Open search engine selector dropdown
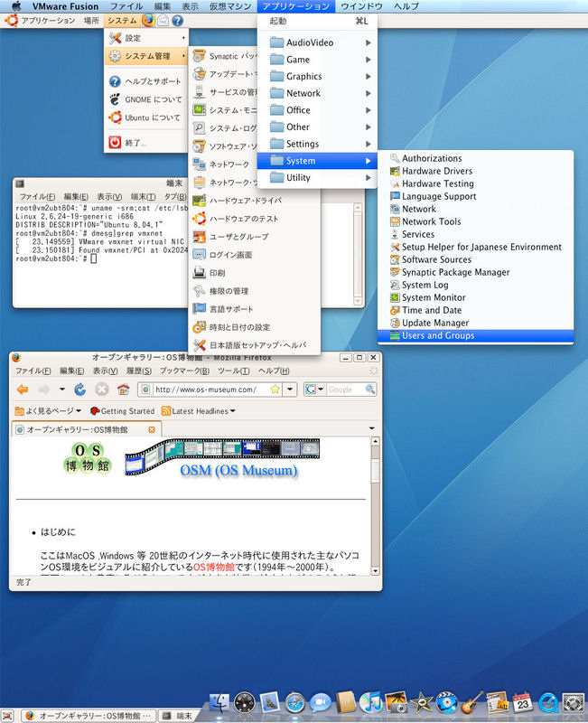Image resolution: width=588 pixels, height=723 pixels. [x=321, y=390]
